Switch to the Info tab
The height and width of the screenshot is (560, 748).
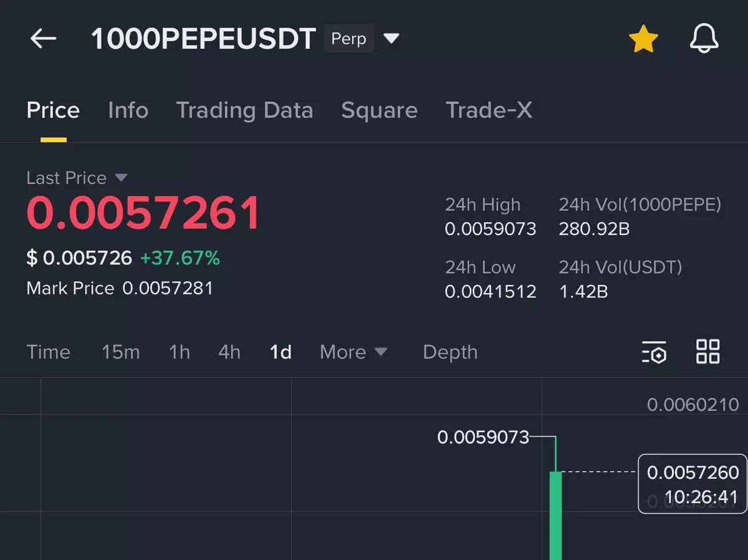(x=128, y=110)
